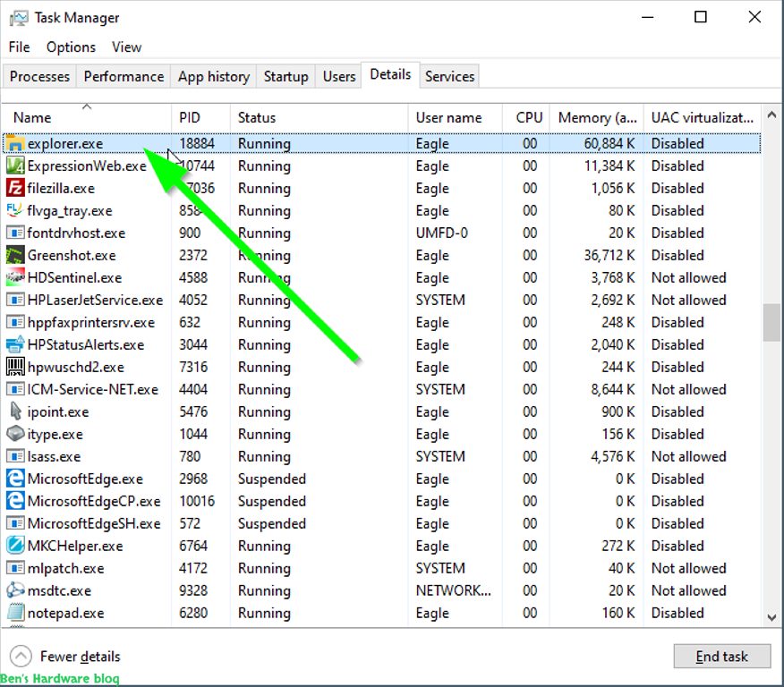
Task: Click the ICM-Service-NET.exe icon
Action: click(15, 389)
